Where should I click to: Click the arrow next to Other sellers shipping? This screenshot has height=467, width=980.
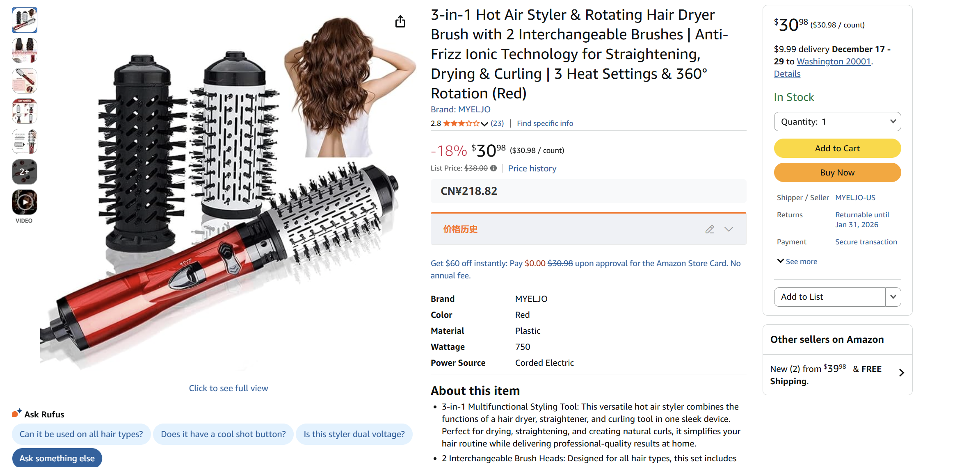[x=901, y=373]
